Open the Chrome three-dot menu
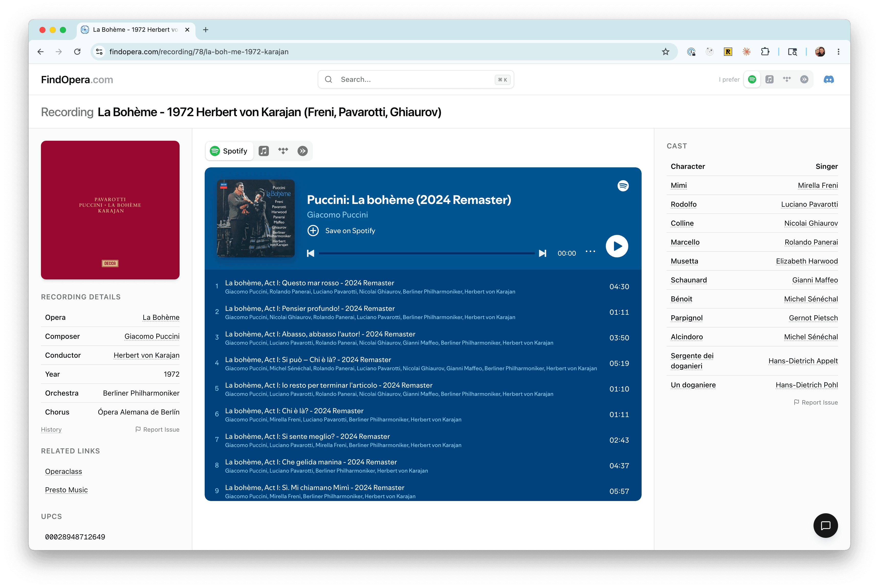 coord(839,52)
